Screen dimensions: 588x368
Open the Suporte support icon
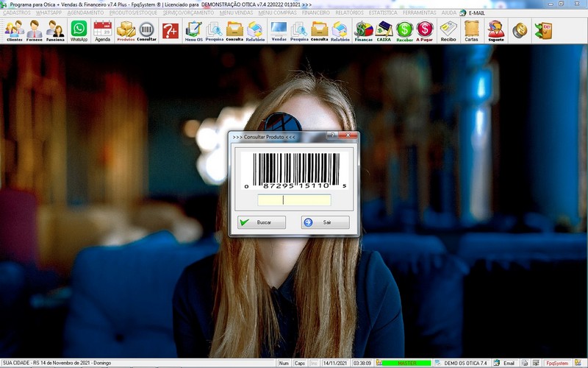tap(496, 30)
